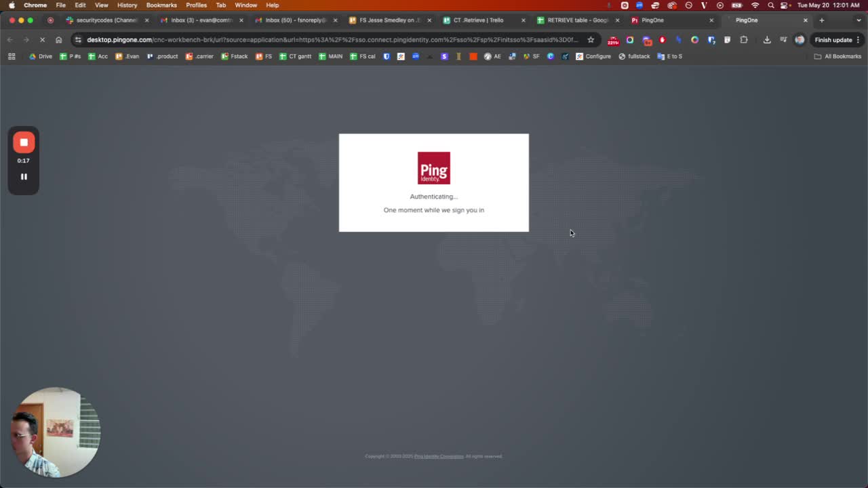The width and height of the screenshot is (868, 488).
Task: Close the RETRIEVE table tab
Action: point(617,20)
